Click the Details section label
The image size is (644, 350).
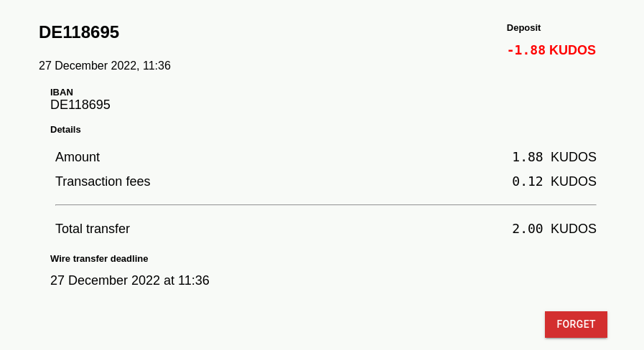pos(65,130)
